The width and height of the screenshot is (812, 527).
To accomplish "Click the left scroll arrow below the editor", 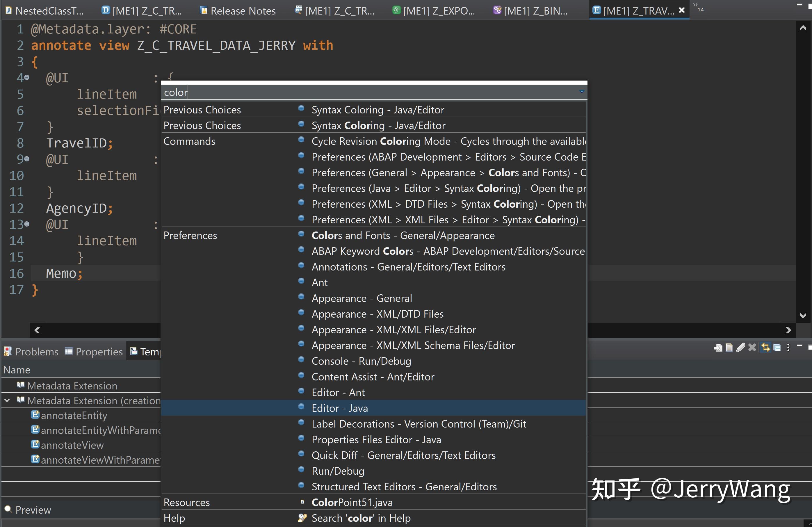I will click(x=38, y=330).
